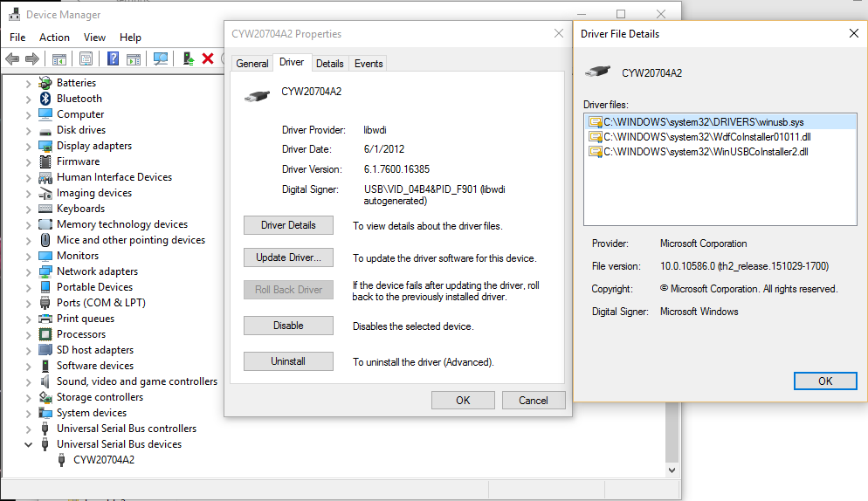The image size is (868, 501).
Task: Expand the Disk drives category
Action: pyautogui.click(x=28, y=130)
